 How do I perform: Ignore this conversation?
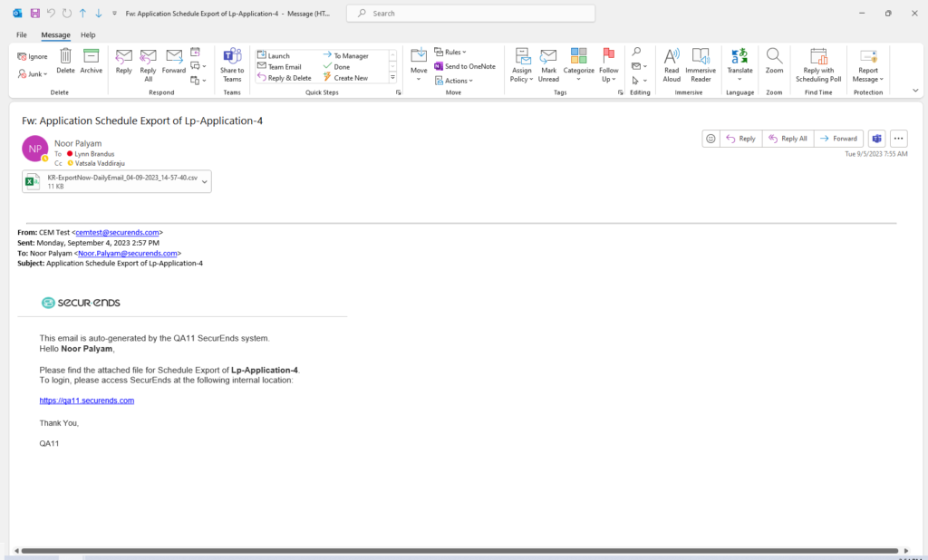coord(33,56)
